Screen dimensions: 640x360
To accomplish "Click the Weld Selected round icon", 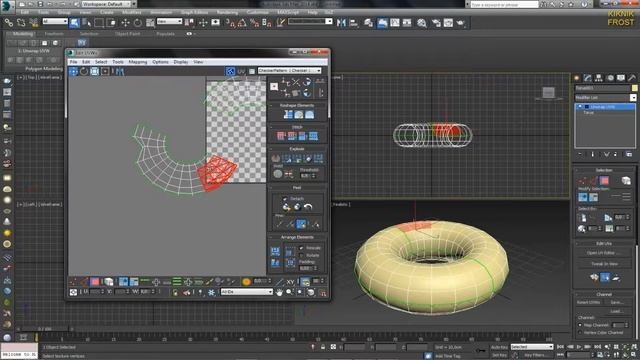I will pos(278,174).
